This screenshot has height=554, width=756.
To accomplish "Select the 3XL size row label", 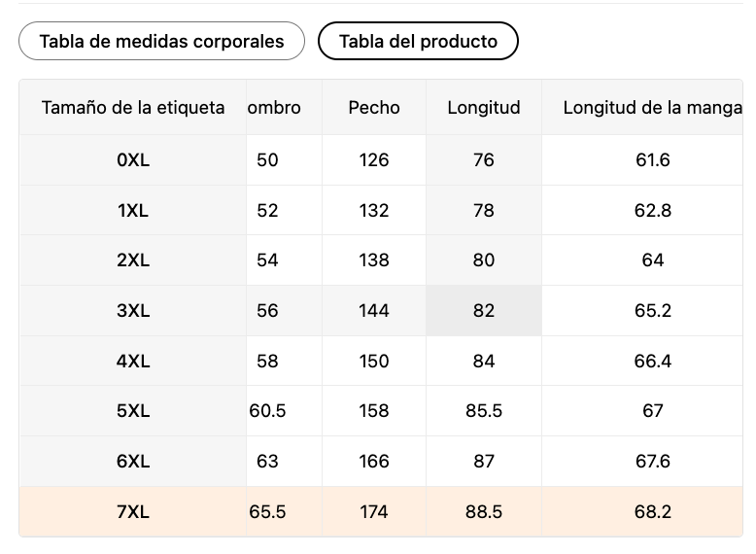I will [x=133, y=311].
